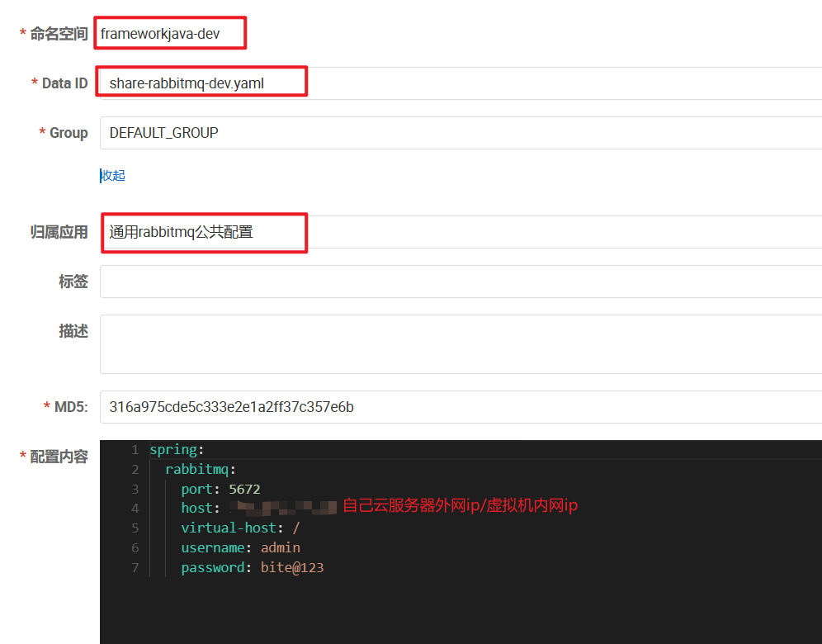
Task: Click the 'virtual-host: /' line
Action: pyautogui.click(x=240, y=528)
